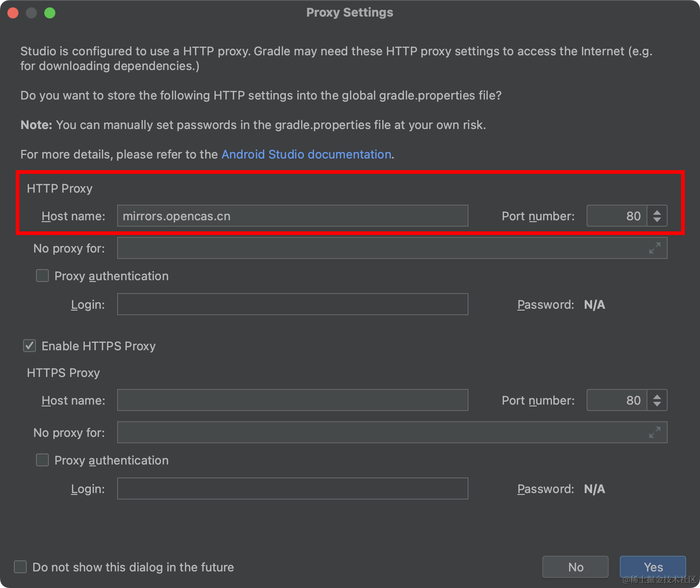The image size is (700, 588).
Task: Click the HTTPS 'No proxy for' field
Action: 392,432
